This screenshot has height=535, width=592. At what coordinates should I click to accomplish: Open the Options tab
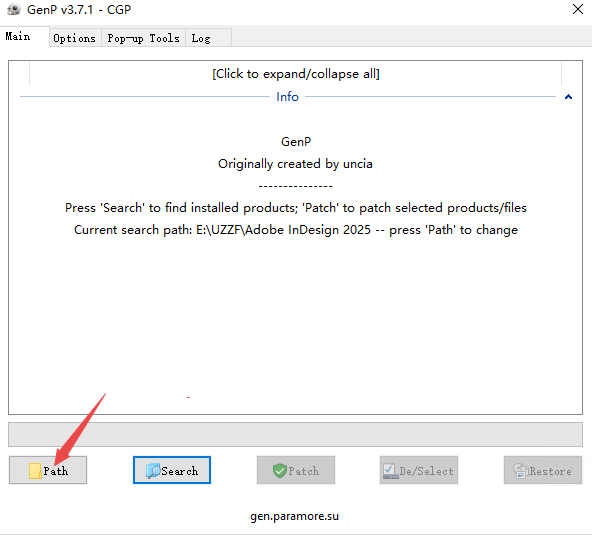click(75, 38)
